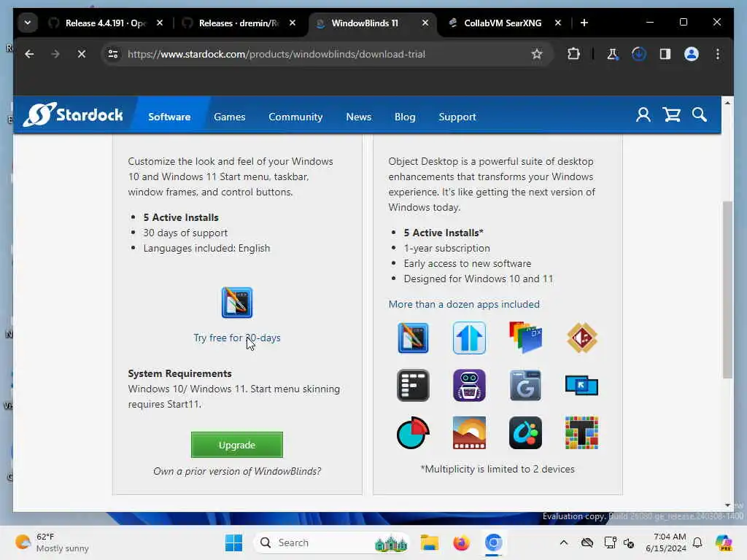Image resolution: width=747 pixels, height=560 pixels.
Task: Open the browser extensions puzzle icon
Action: click(x=573, y=54)
